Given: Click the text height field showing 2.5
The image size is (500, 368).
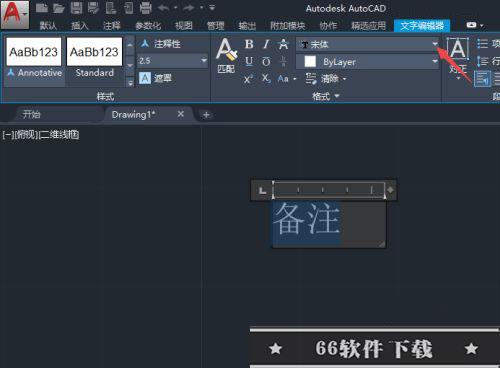Looking at the screenshot, I should [x=172, y=61].
